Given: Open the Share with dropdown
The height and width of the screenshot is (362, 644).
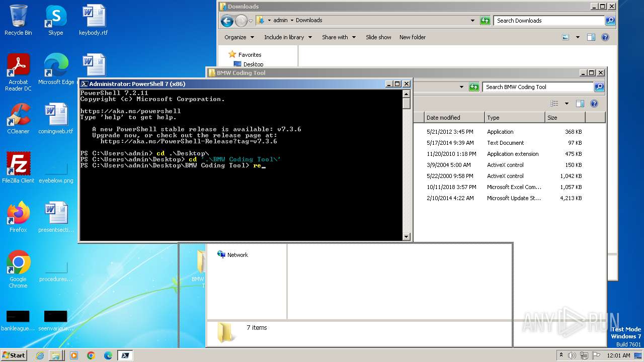Looking at the screenshot, I should 339,37.
